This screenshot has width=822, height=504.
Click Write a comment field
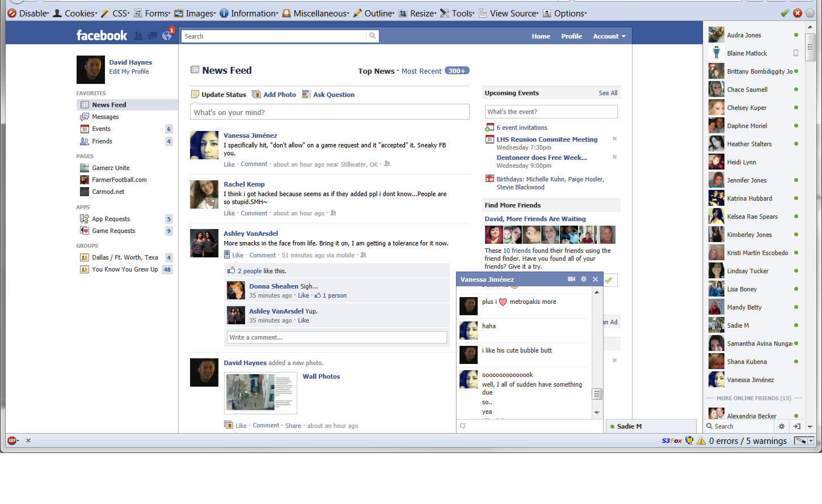coord(337,337)
